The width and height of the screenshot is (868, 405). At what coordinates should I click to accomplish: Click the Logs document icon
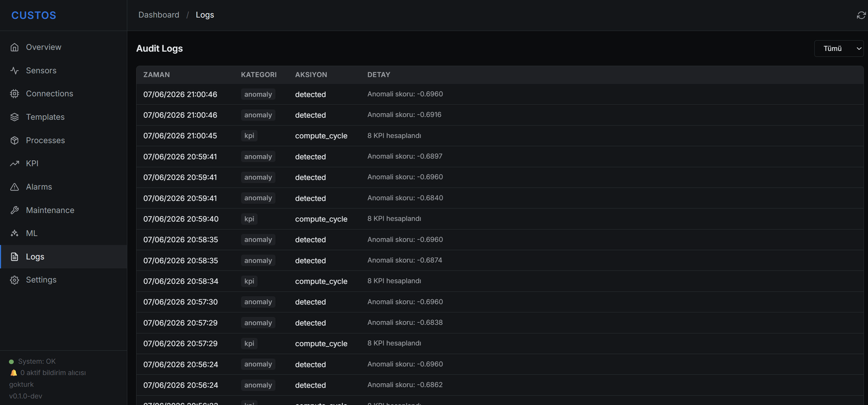click(x=15, y=257)
